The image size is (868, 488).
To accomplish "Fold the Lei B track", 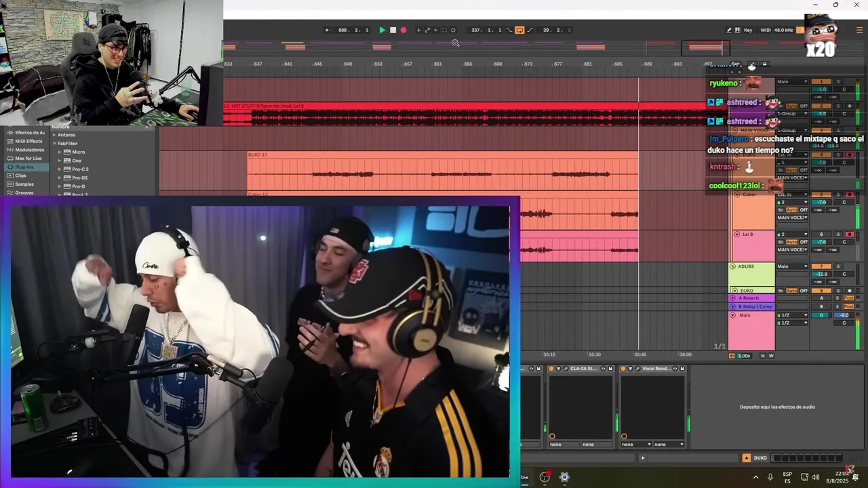I will coord(737,235).
